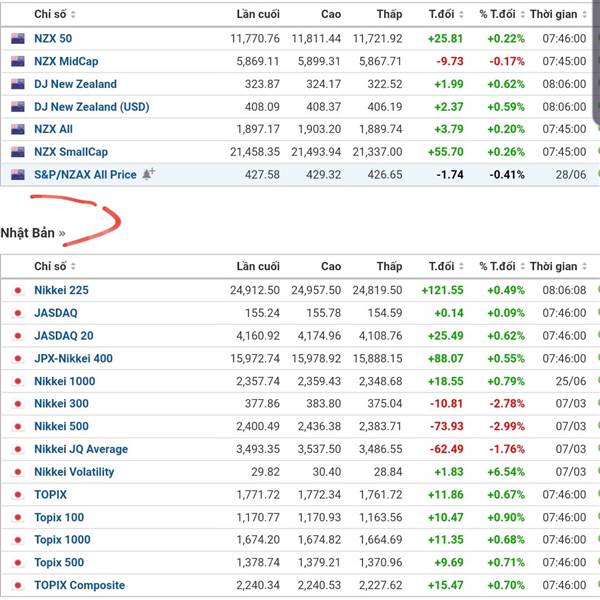Click the Japan flag next to Nikkei 225

[18, 290]
